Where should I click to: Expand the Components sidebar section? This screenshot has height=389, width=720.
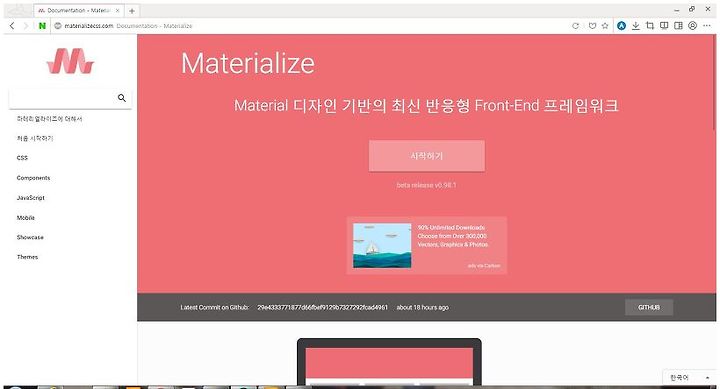click(34, 178)
